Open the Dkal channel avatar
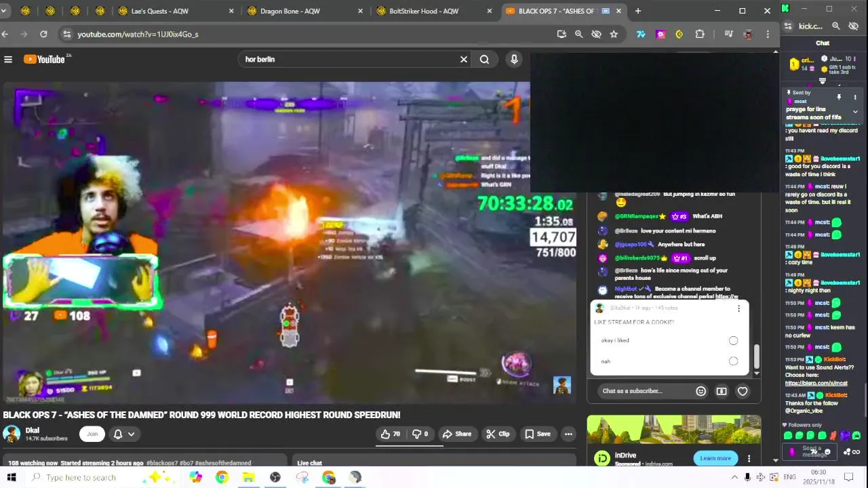This screenshot has width=868, height=488. [x=12, y=434]
